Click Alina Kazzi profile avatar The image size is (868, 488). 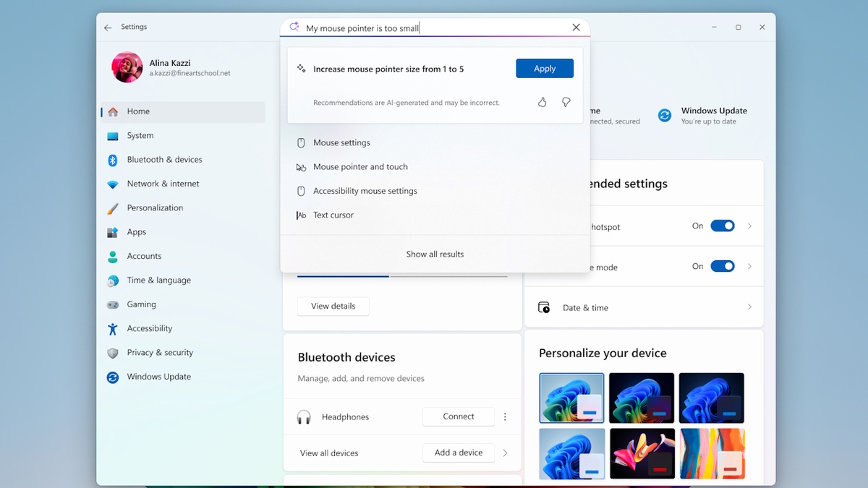(x=127, y=67)
